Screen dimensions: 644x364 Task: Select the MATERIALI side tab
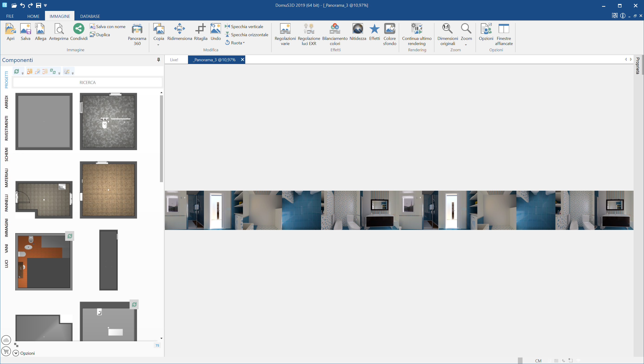point(6,178)
